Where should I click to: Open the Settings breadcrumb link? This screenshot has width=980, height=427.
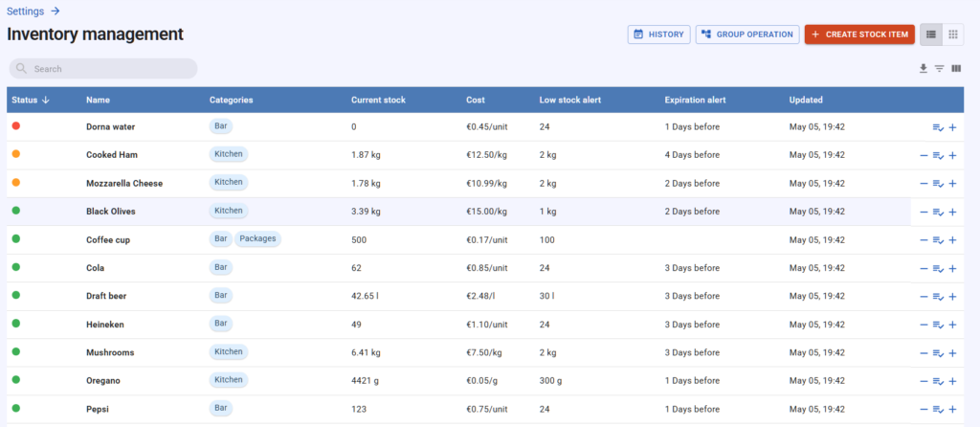(25, 11)
